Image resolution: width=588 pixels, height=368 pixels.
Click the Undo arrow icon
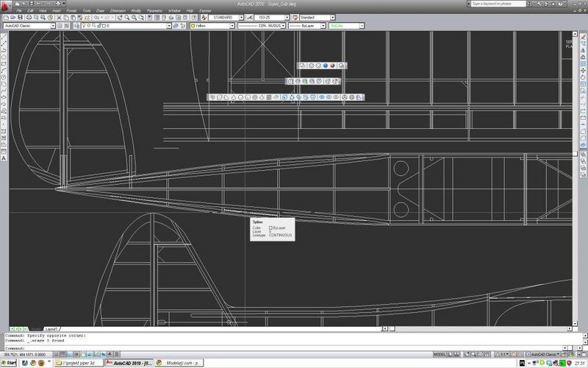click(96, 18)
